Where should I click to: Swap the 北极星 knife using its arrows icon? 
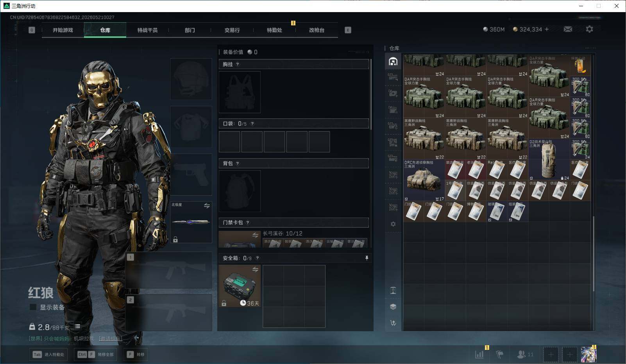point(207,205)
